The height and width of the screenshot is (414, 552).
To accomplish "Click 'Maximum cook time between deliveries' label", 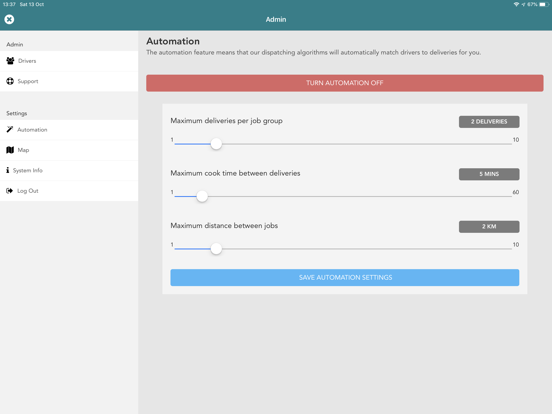I will 235,173.
